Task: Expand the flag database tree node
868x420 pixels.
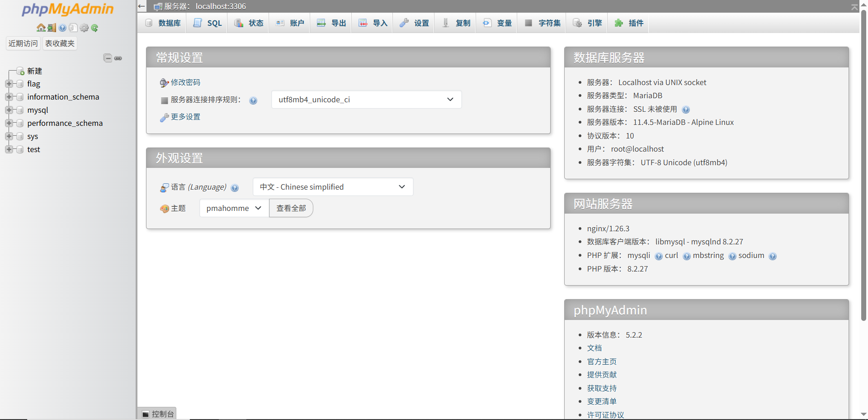Action: coord(9,84)
